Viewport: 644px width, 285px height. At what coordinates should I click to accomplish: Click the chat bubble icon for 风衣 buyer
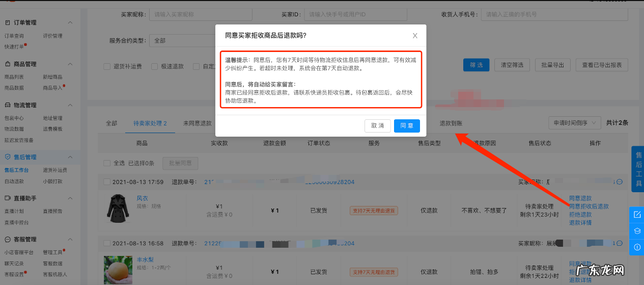click(620, 182)
